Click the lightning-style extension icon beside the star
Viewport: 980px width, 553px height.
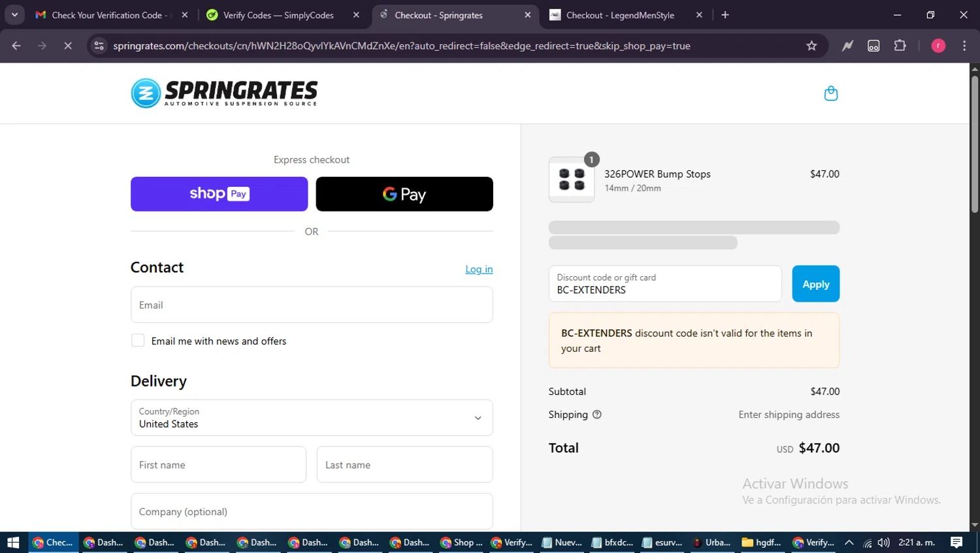pos(847,46)
